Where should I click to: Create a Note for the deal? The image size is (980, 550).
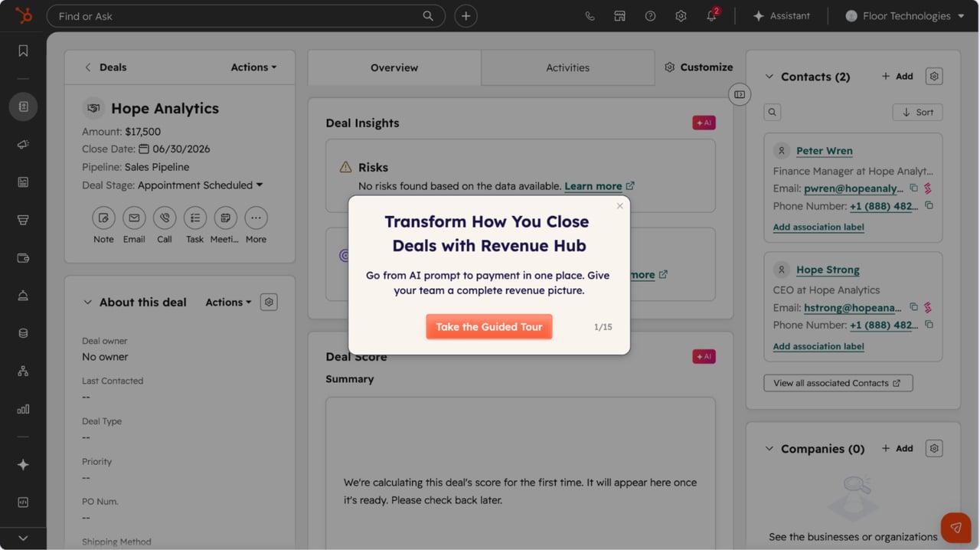(x=103, y=218)
